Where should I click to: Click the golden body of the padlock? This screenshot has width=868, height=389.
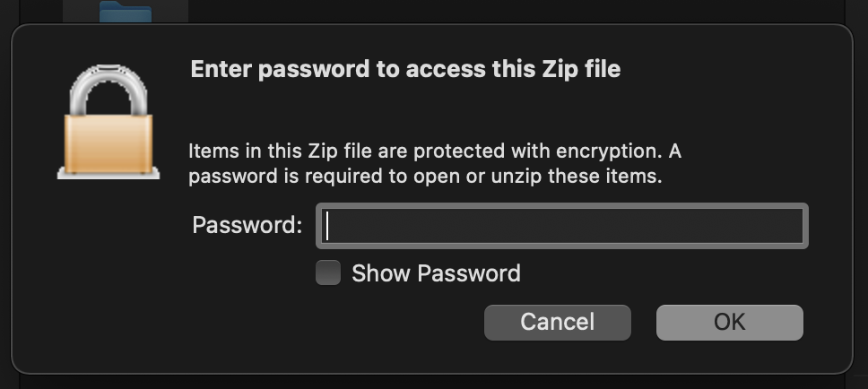(108, 143)
